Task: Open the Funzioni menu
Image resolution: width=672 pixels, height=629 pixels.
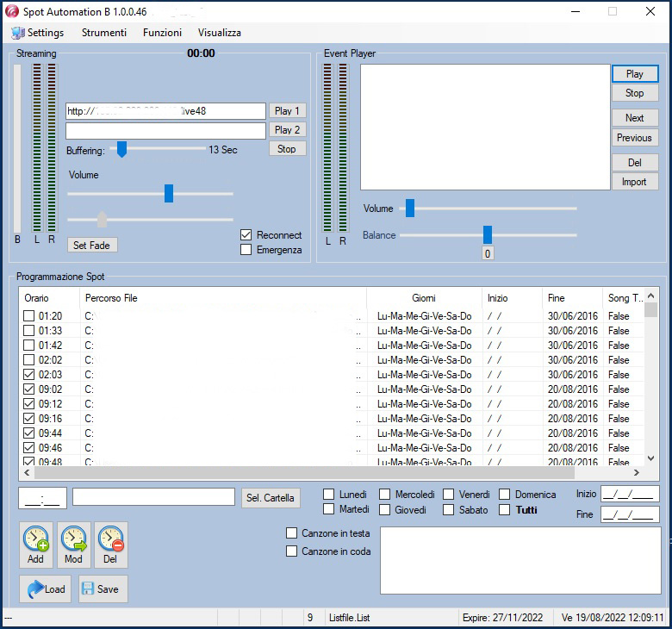Action: (x=163, y=33)
